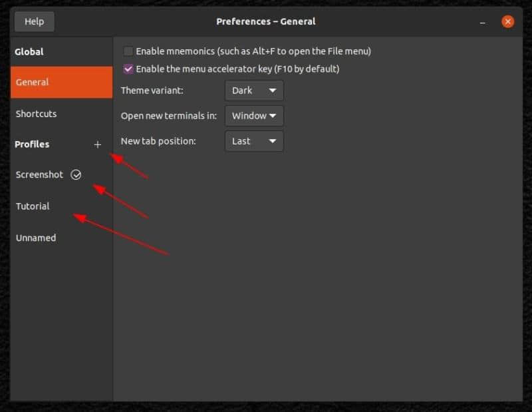Click the arrow on the Last dropdown
The image size is (532, 412).
pyautogui.click(x=273, y=141)
